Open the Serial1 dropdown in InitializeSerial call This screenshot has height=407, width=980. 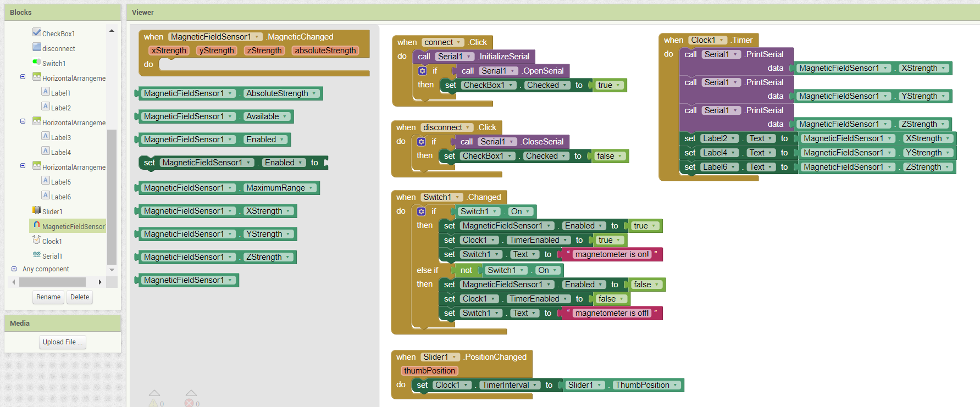(455, 57)
